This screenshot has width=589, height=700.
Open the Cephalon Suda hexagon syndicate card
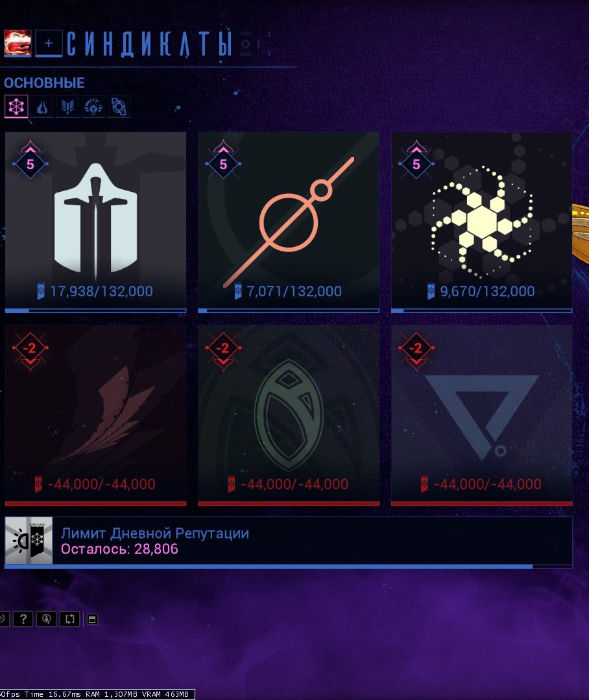click(x=482, y=222)
